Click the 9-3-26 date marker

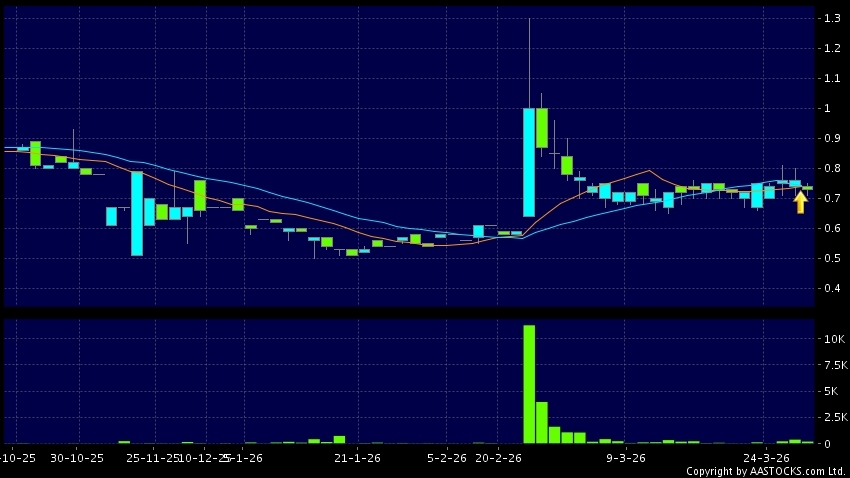[x=625, y=458]
